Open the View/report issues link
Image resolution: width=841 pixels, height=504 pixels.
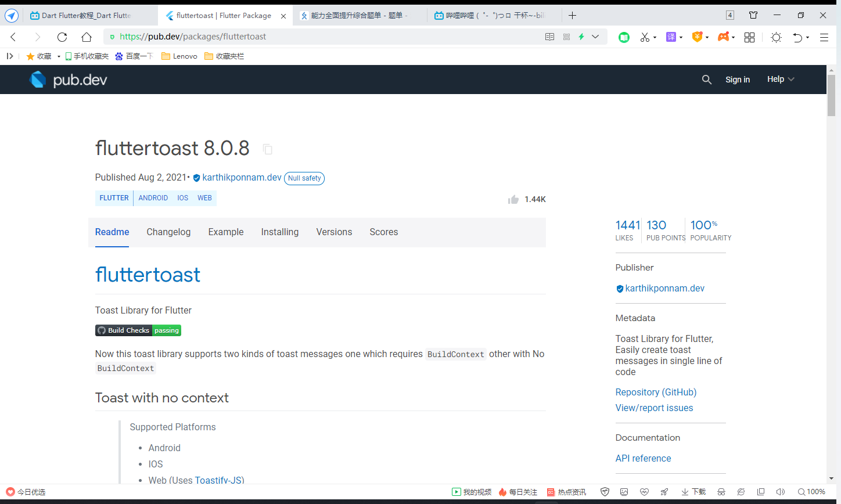pos(654,408)
